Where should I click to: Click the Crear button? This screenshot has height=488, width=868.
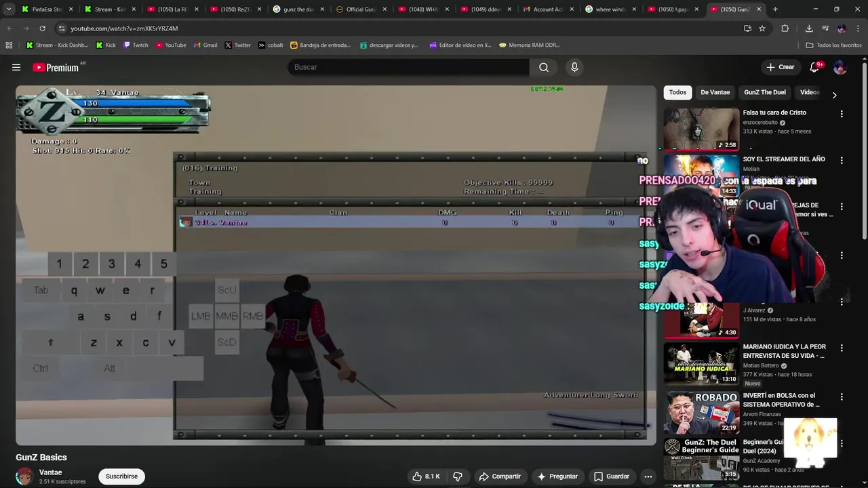[x=780, y=67]
